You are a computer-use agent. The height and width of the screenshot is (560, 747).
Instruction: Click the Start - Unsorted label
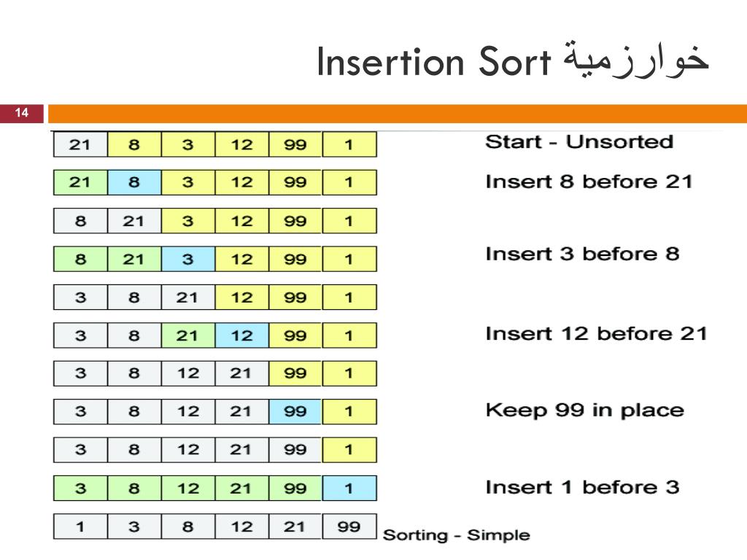(x=579, y=142)
